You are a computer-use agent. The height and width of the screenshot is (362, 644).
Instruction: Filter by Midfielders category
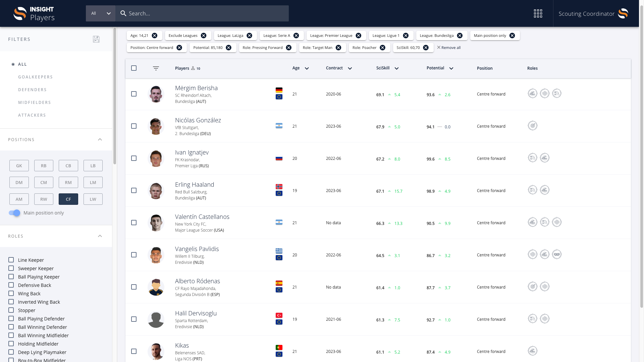click(x=35, y=103)
